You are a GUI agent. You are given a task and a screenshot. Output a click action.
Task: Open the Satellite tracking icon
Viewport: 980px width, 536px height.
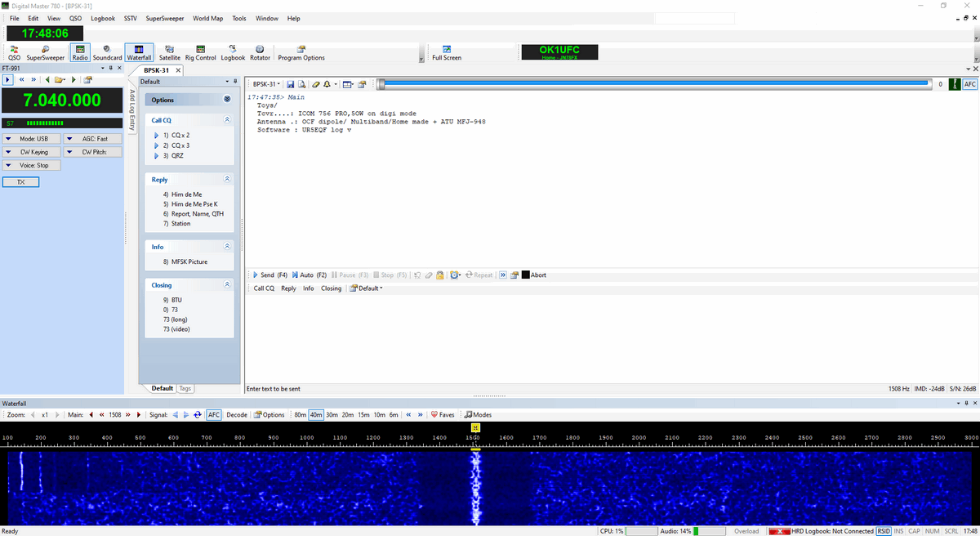point(170,53)
